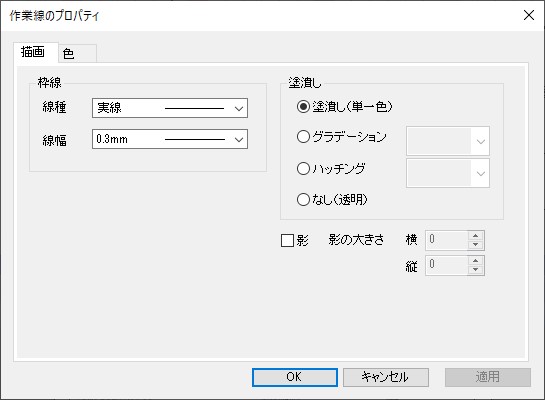Open the 線幅 dropdown showing 0.3mm
545x400 pixels.
point(170,139)
